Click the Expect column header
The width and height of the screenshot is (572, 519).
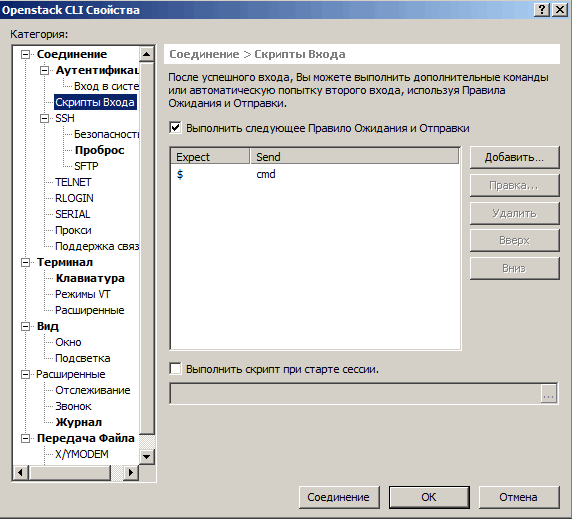210,157
